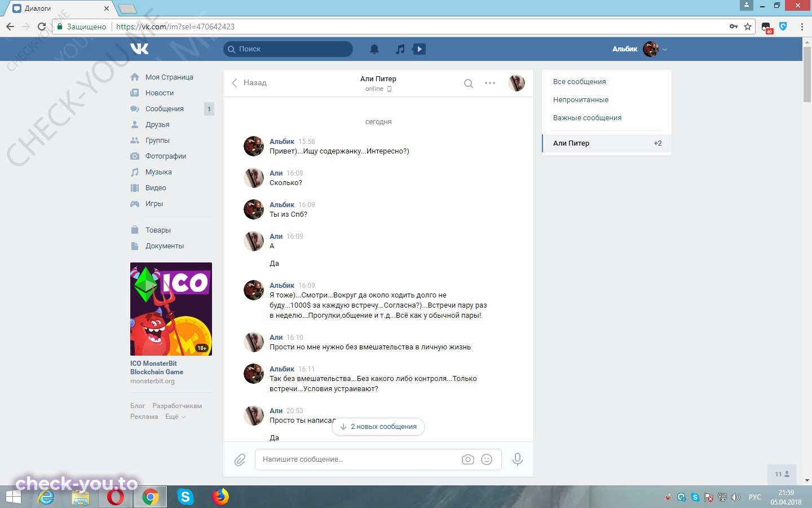Open the Разработчикам footer link

(x=177, y=406)
